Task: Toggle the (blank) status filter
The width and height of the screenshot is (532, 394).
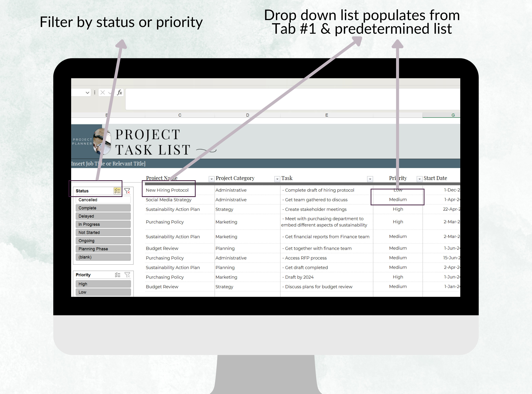Action: (103, 257)
